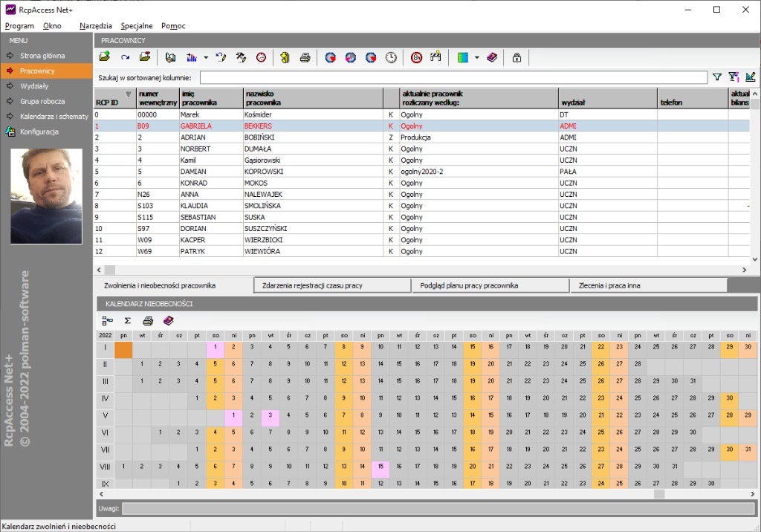The width and height of the screenshot is (761, 532).
Task: Click the white clock icon in the toolbar
Action: pyautogui.click(x=391, y=57)
